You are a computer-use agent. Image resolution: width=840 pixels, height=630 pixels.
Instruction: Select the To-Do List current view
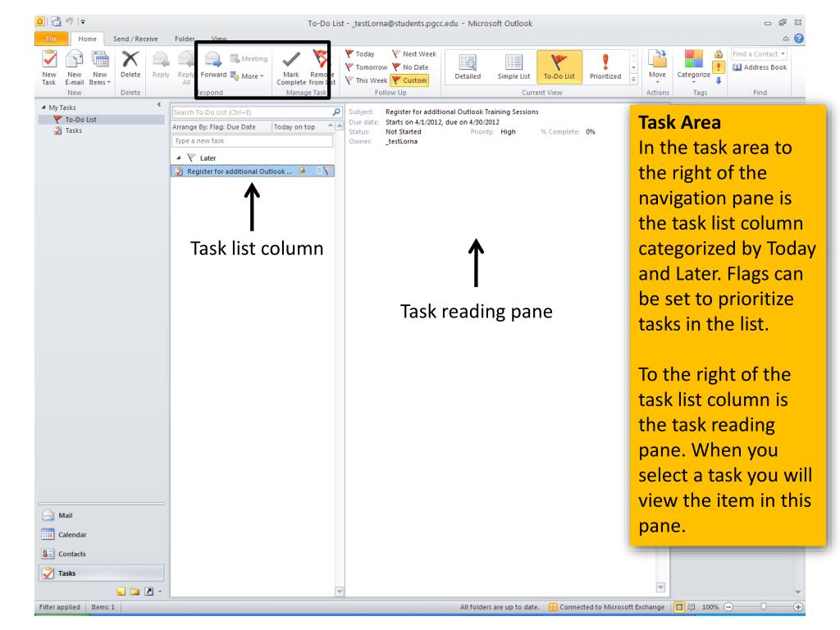[559, 67]
